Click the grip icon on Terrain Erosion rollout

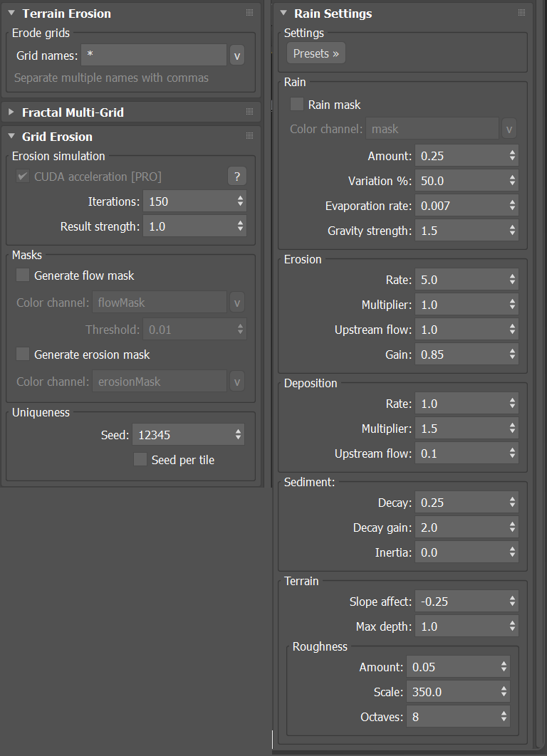tap(249, 13)
